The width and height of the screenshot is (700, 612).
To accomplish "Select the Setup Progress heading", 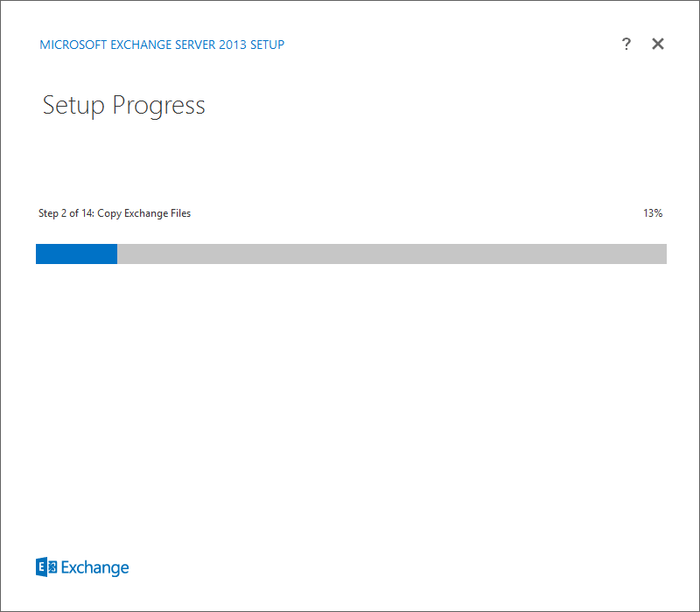I will pyautogui.click(x=123, y=106).
